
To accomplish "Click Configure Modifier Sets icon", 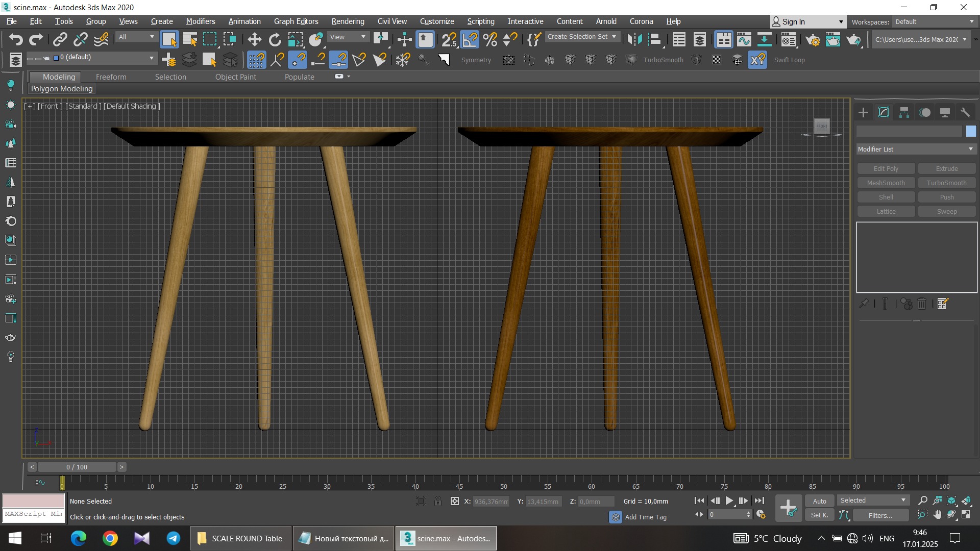I will point(943,304).
